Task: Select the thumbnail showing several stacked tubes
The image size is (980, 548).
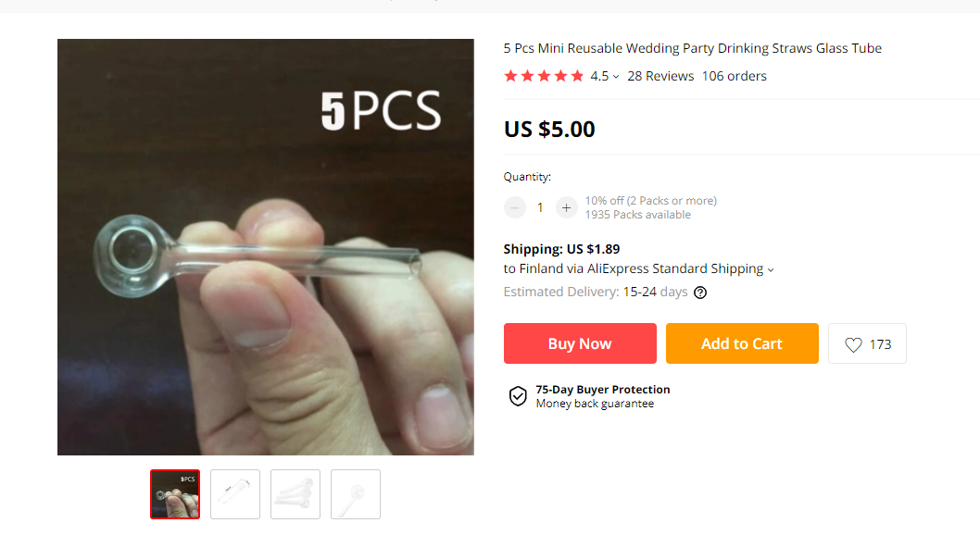Action: pos(295,494)
